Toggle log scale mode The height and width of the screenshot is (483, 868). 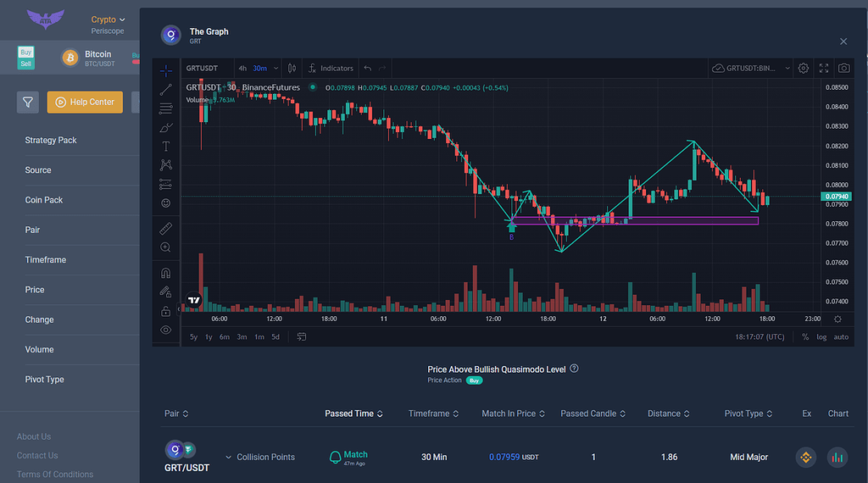click(821, 337)
